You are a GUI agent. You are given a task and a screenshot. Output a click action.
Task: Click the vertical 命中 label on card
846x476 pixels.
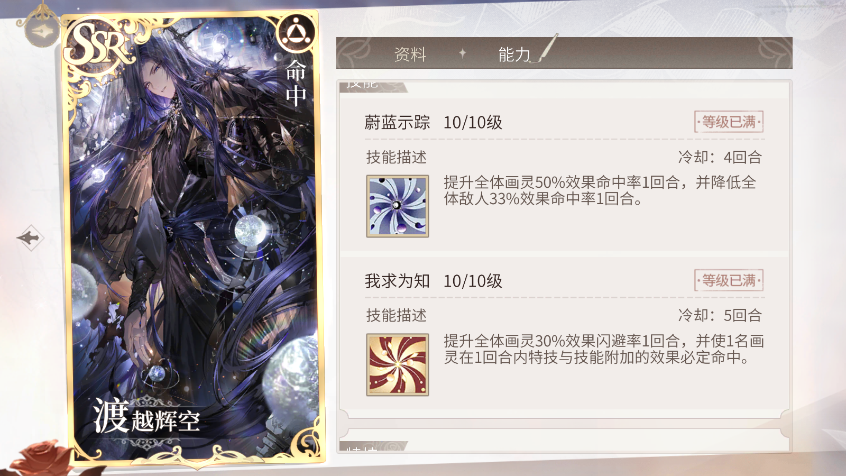pyautogui.click(x=296, y=83)
